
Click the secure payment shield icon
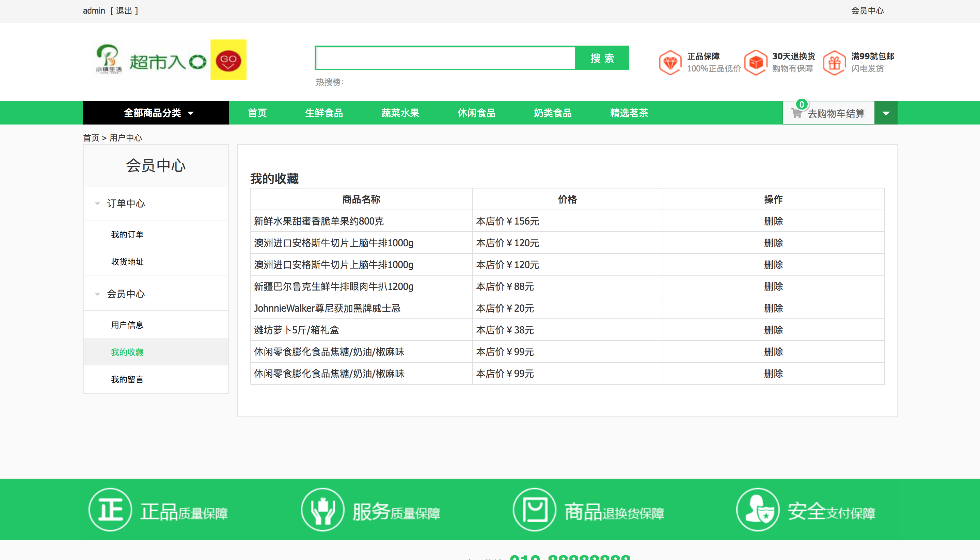click(x=758, y=510)
